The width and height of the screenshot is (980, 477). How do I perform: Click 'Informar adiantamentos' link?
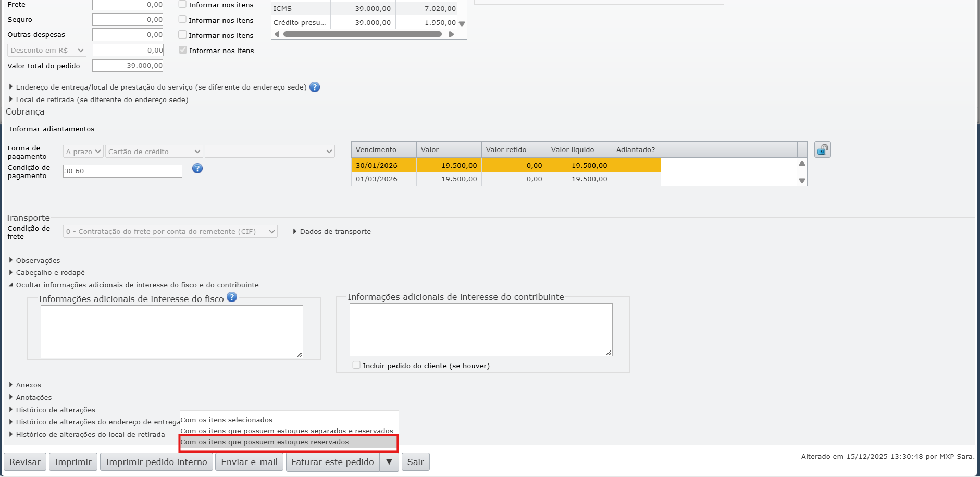pyautogui.click(x=52, y=129)
